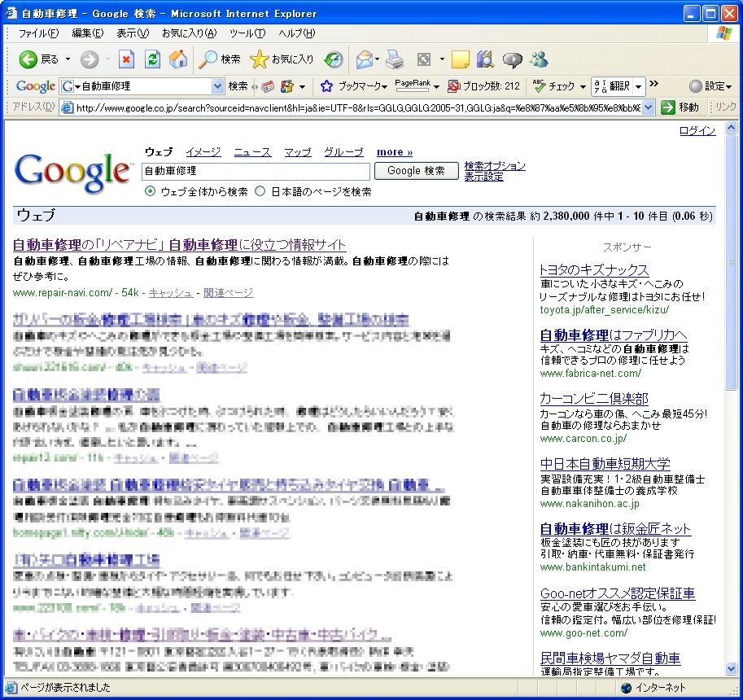Click the more » link
The width and height of the screenshot is (743, 700).
click(x=395, y=152)
